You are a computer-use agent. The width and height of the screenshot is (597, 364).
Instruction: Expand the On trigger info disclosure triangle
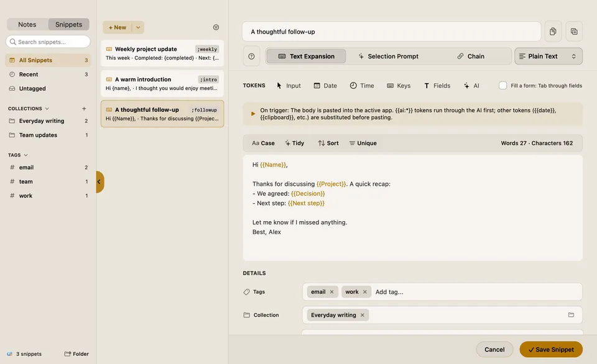point(253,114)
